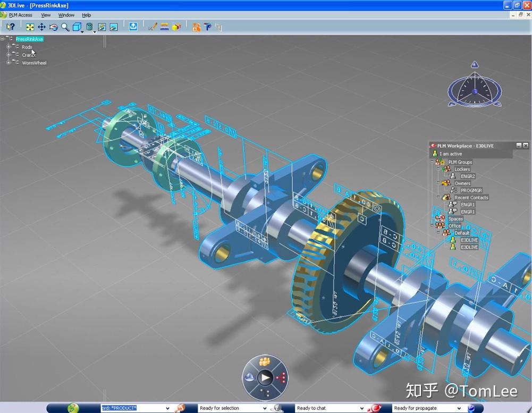Click the blue full-screen swap icon in toolbar
This screenshot has height=413, width=532.
(132, 26)
